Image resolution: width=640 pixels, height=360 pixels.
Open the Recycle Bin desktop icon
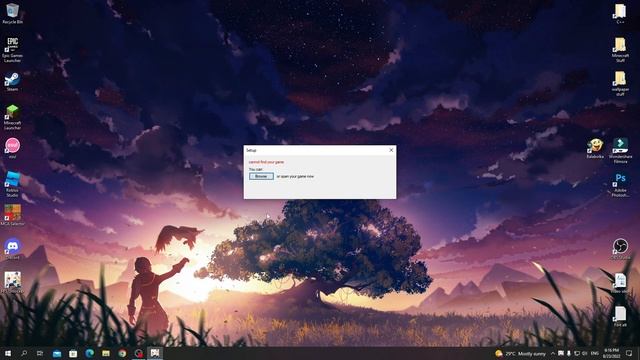pyautogui.click(x=12, y=13)
